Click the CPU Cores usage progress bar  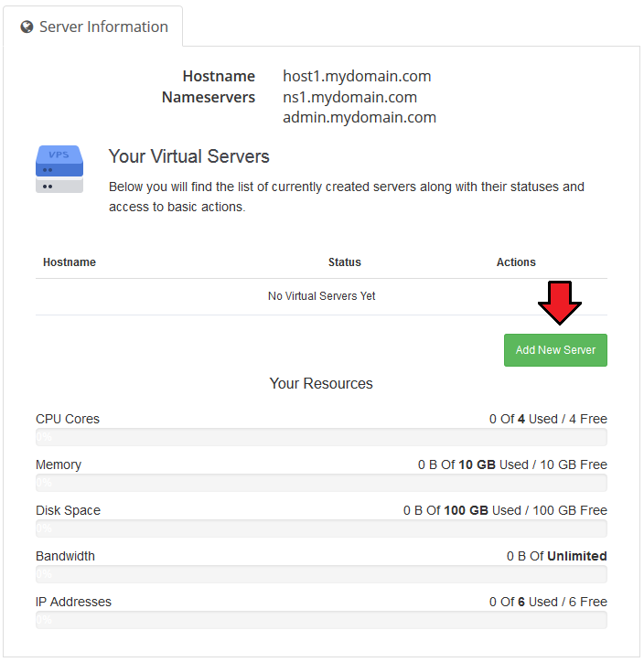coord(321,437)
